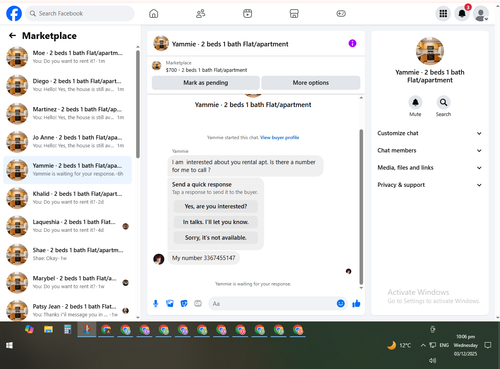The height and width of the screenshot is (369, 500).
Task: Send quick reply Sorry, it's not available.
Action: pos(216,238)
